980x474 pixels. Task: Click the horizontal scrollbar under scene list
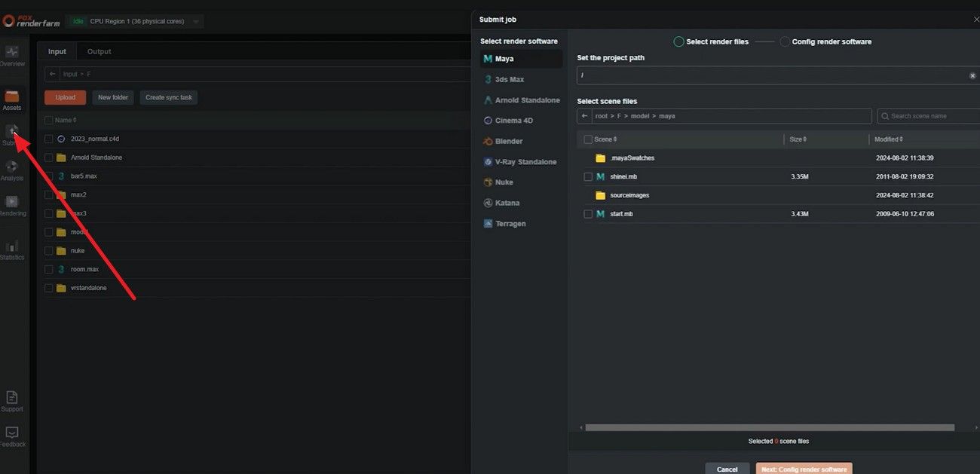pos(769,427)
